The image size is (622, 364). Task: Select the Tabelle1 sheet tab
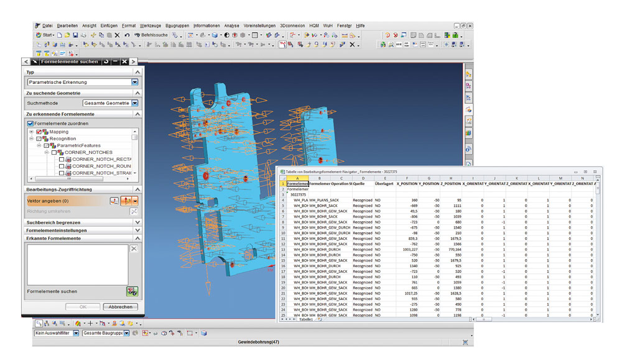click(306, 319)
